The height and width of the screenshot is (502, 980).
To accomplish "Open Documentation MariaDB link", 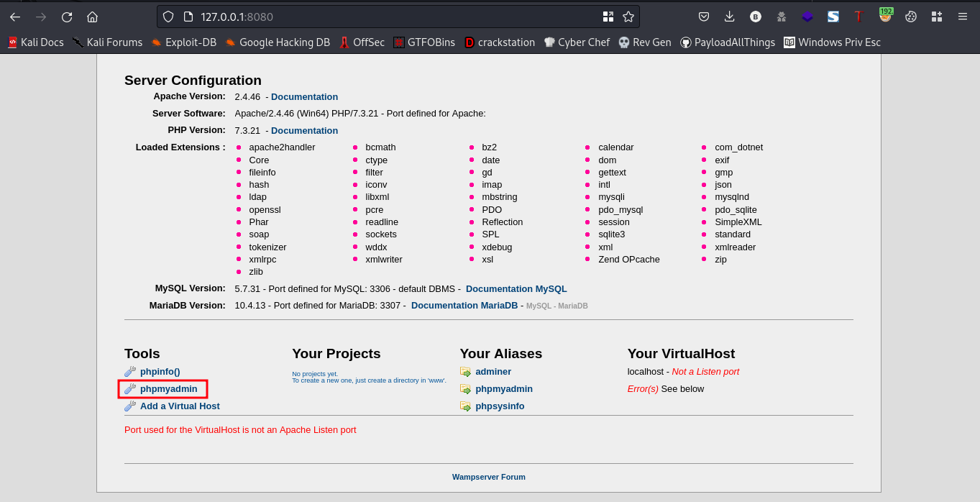I will (x=464, y=305).
